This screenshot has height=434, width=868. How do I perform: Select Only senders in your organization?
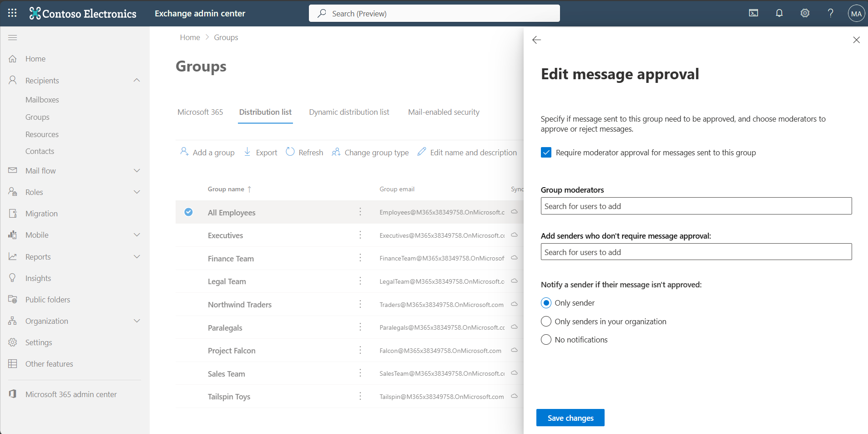(x=546, y=321)
